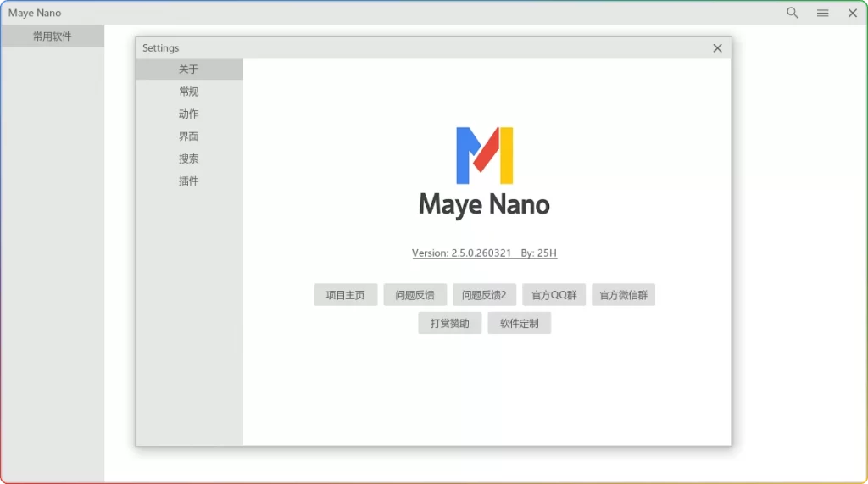Click the Maye Nano window title text
This screenshot has width=868, height=484.
[35, 13]
